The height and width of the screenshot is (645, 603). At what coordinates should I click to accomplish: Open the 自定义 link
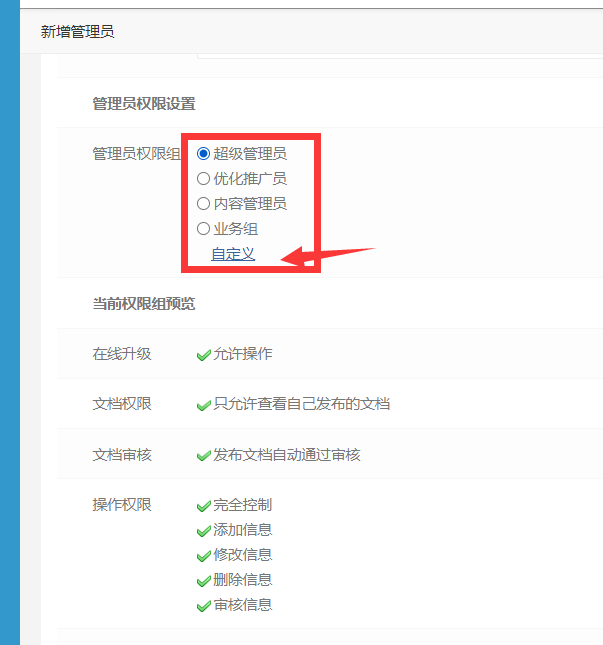pyautogui.click(x=233, y=254)
